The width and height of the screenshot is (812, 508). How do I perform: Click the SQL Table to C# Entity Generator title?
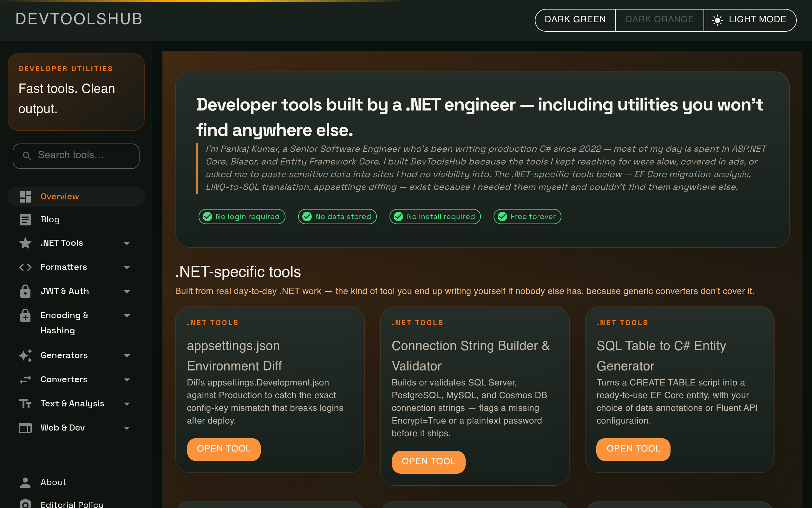pos(661,356)
